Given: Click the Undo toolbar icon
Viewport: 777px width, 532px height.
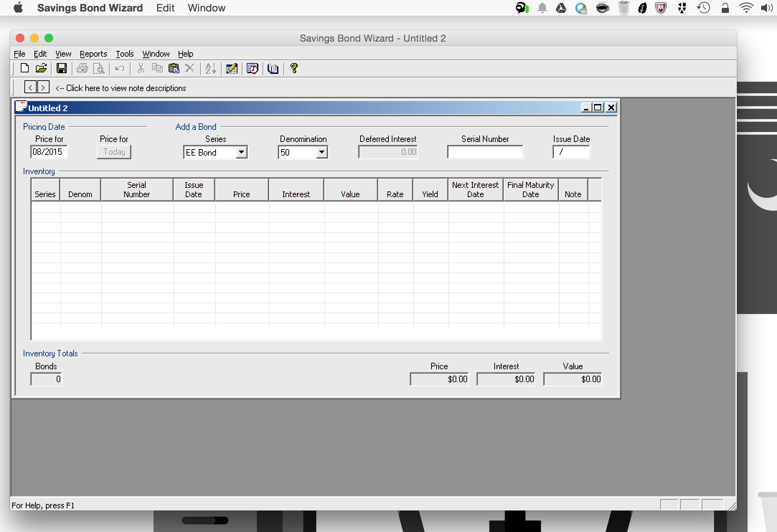Looking at the screenshot, I should click(119, 68).
